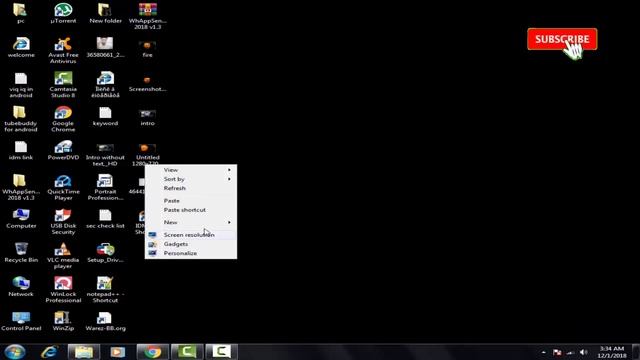Select the Setup_Driv... installer icon
Image resolution: width=640 pixels, height=360 pixels.
tap(105, 253)
